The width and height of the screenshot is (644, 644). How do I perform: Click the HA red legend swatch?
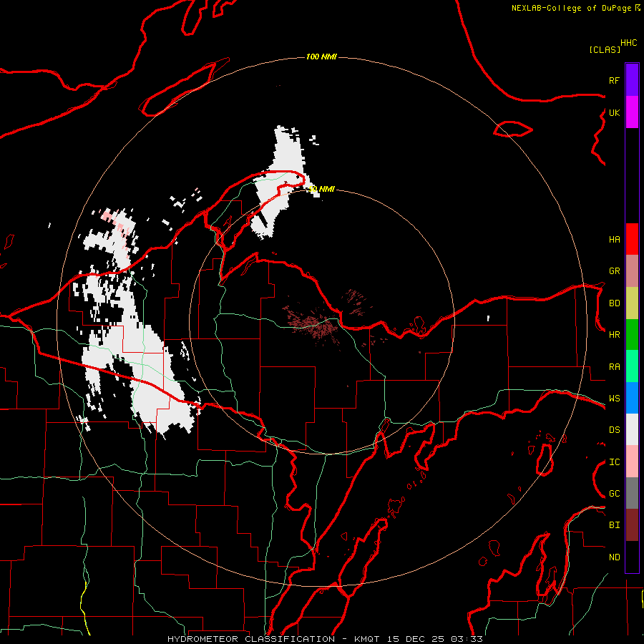632,239
